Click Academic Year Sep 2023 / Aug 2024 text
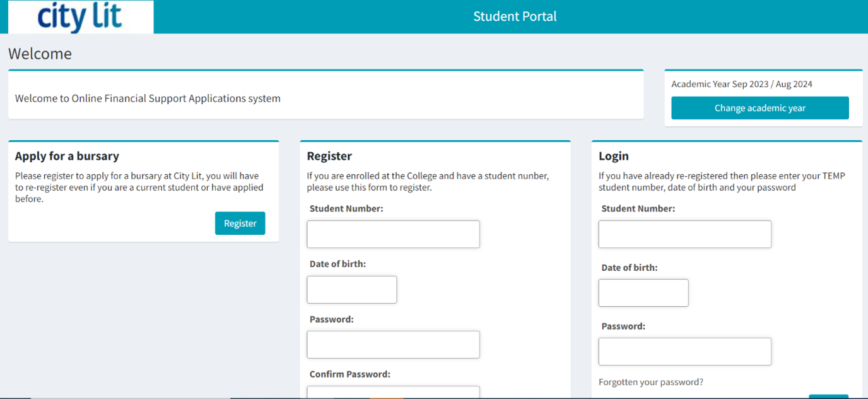Viewport: 868px width, 399px height. (741, 84)
